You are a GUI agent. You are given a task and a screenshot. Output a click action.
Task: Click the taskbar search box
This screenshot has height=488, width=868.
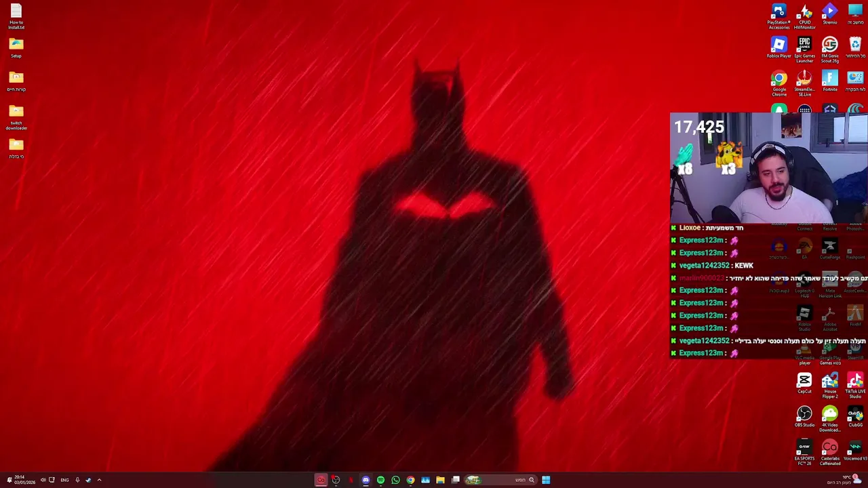500,480
